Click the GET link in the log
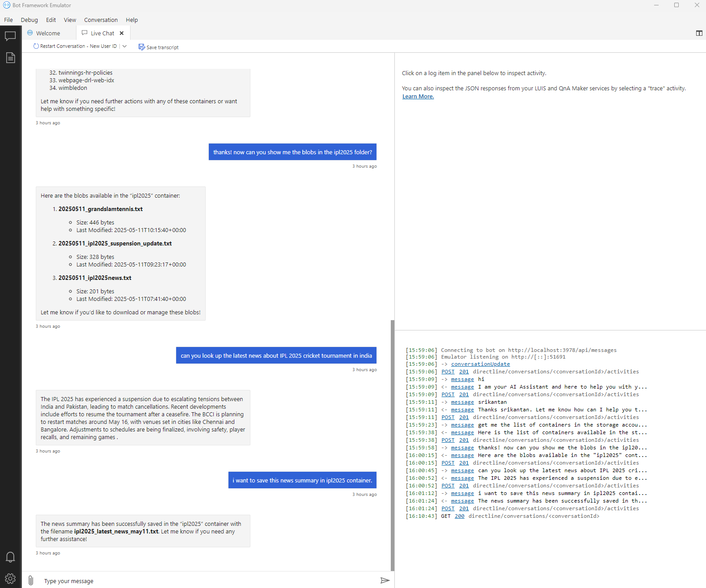The width and height of the screenshot is (706, 588). (x=446, y=516)
